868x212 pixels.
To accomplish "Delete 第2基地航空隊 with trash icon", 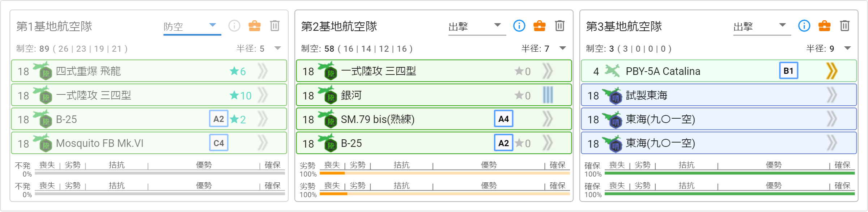I will click(x=560, y=26).
